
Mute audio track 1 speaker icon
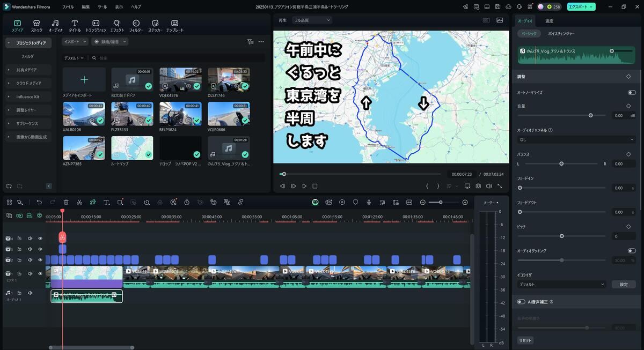[x=30, y=293]
